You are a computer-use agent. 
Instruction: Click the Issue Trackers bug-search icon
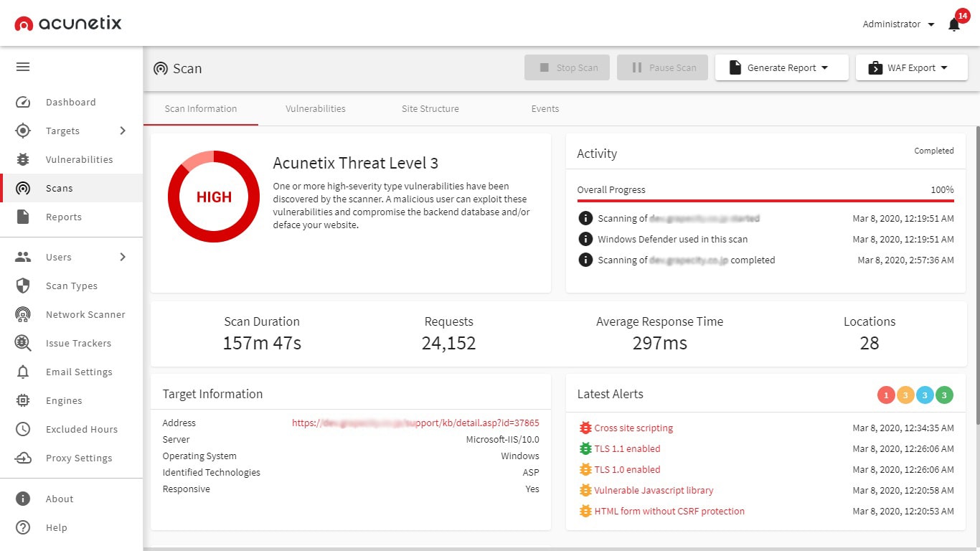tap(23, 343)
